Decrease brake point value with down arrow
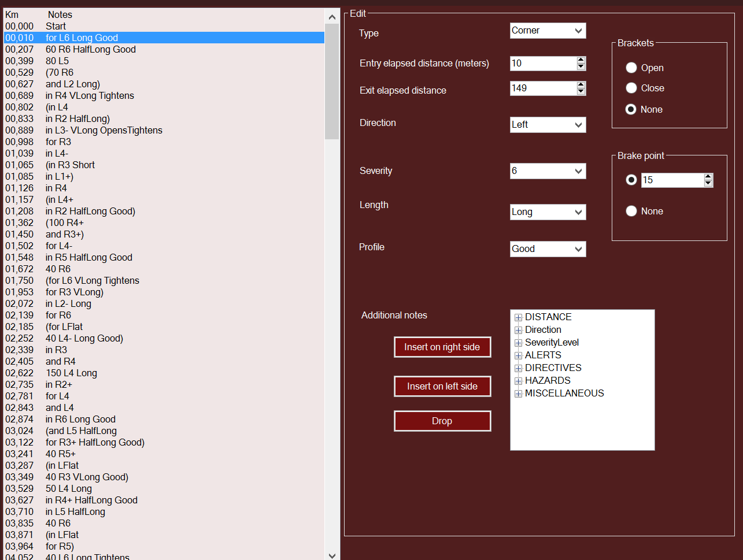The width and height of the screenshot is (743, 560). [708, 184]
